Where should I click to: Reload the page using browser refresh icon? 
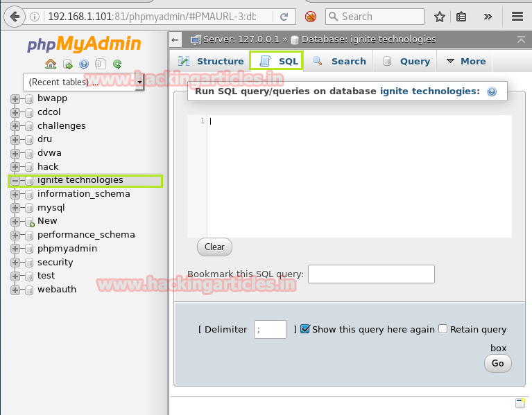point(284,16)
